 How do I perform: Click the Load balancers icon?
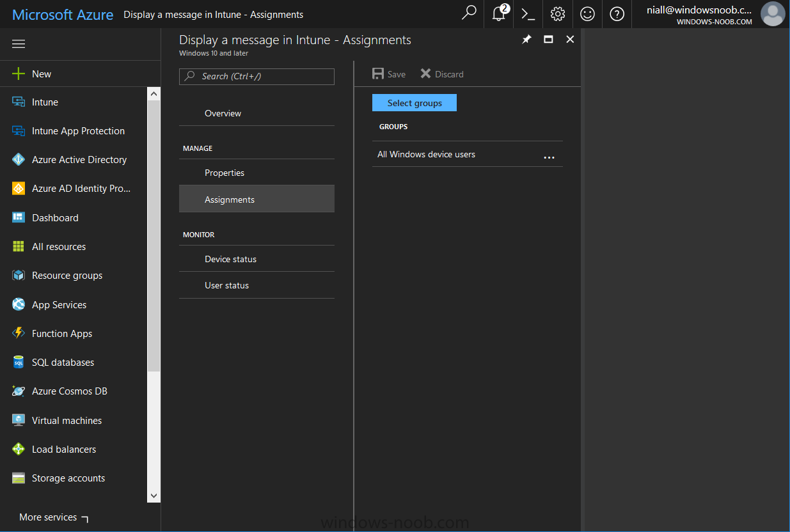(x=19, y=450)
